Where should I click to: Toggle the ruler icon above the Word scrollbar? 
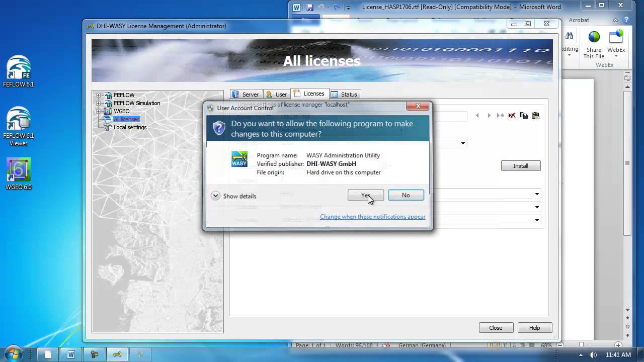point(627,78)
